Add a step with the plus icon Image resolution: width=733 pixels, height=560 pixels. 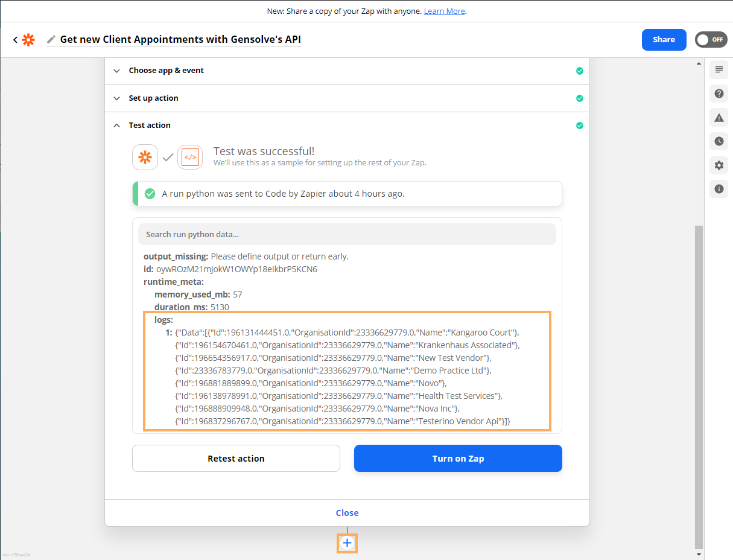click(347, 543)
